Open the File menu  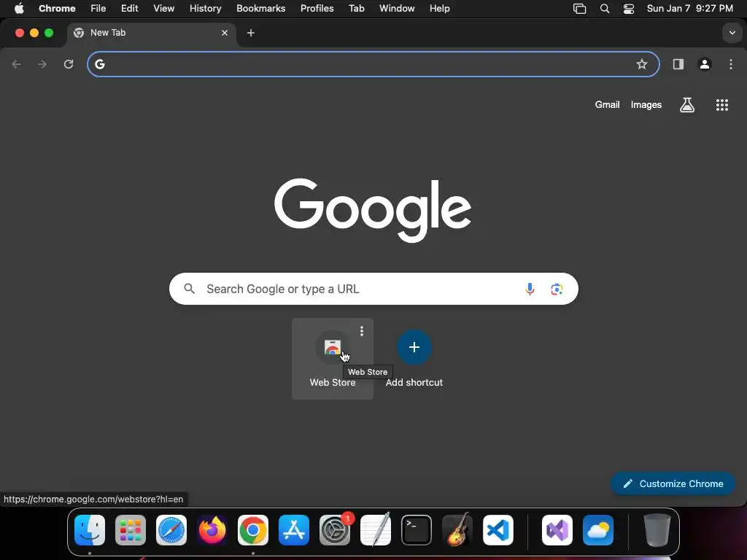coord(98,9)
